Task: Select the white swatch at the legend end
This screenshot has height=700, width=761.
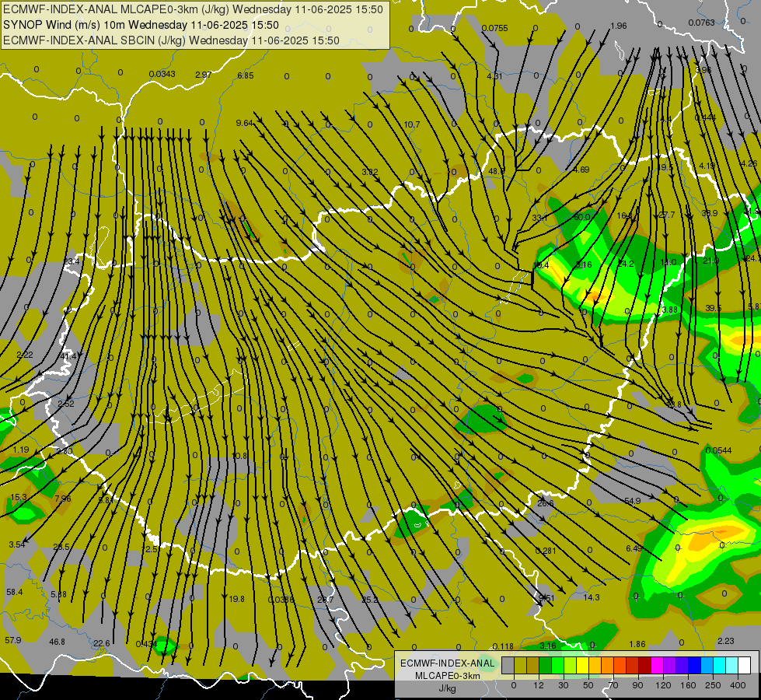Action: tap(744, 666)
